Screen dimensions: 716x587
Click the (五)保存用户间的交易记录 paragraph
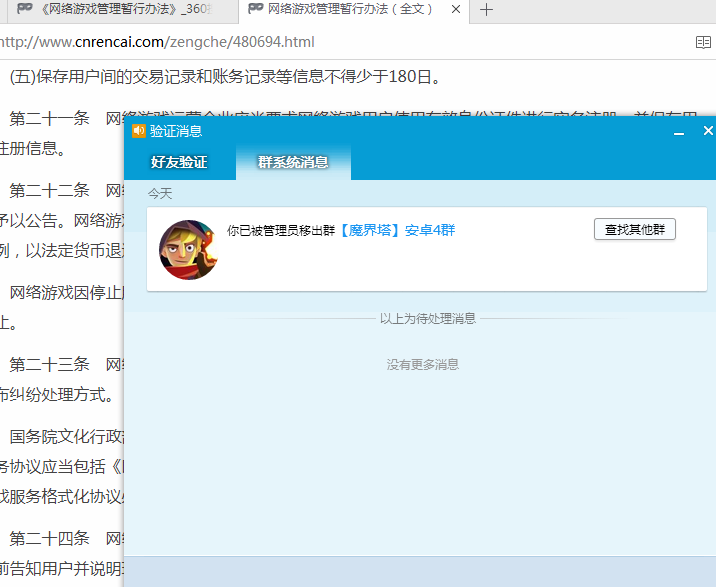(x=226, y=76)
